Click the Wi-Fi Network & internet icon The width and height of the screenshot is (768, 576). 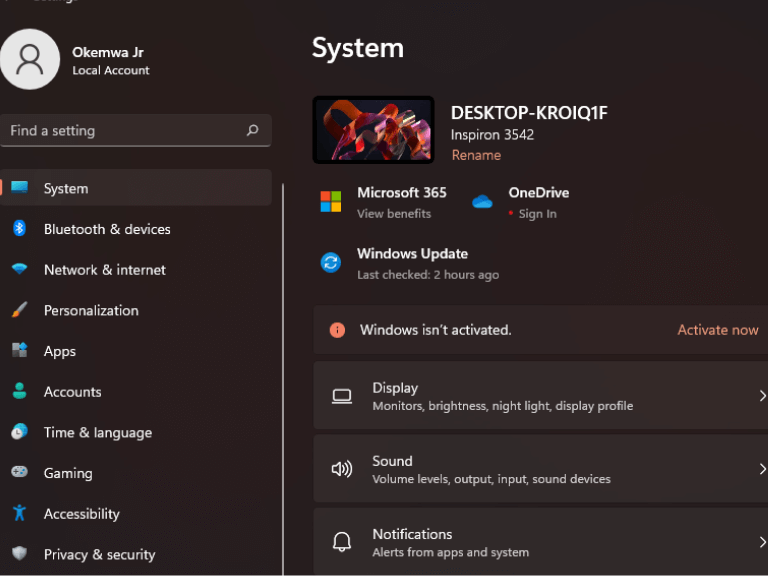click(20, 269)
